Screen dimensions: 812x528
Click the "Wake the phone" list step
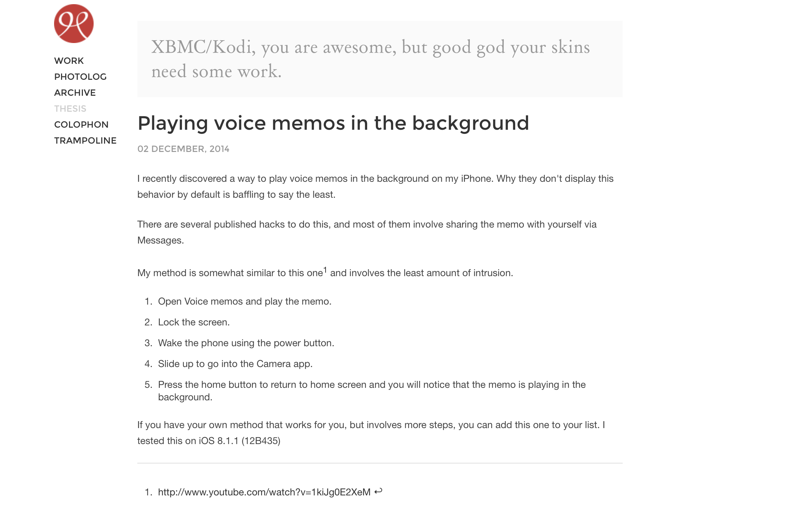pos(246,343)
